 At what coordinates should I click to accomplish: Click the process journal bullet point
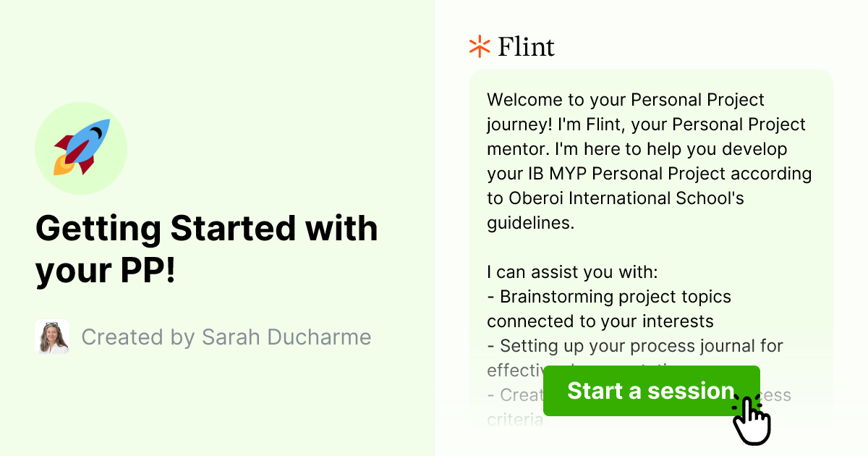pyautogui.click(x=635, y=346)
